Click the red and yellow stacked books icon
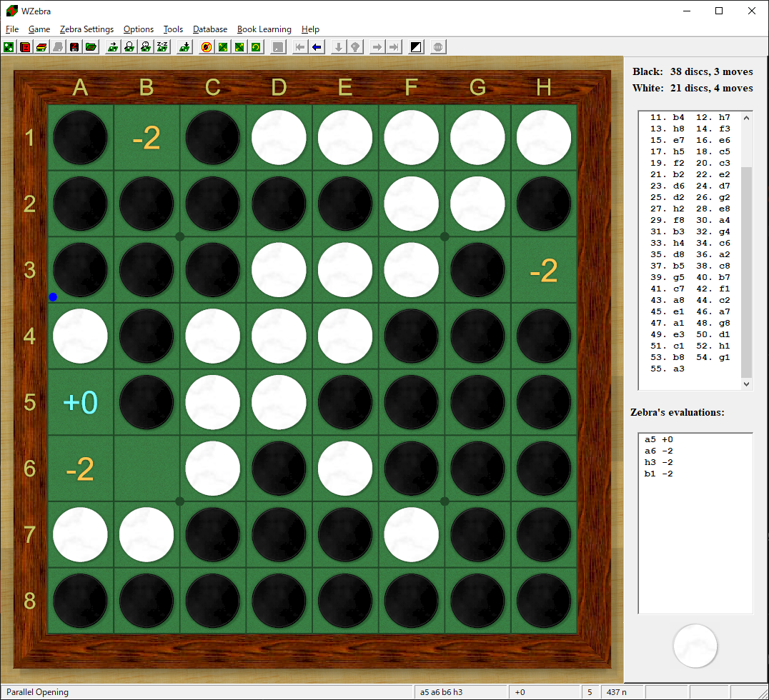This screenshot has height=700, width=769. [x=41, y=47]
